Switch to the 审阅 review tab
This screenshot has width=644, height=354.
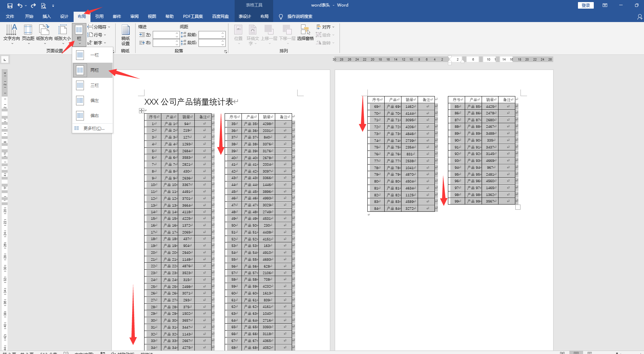pyautogui.click(x=134, y=17)
